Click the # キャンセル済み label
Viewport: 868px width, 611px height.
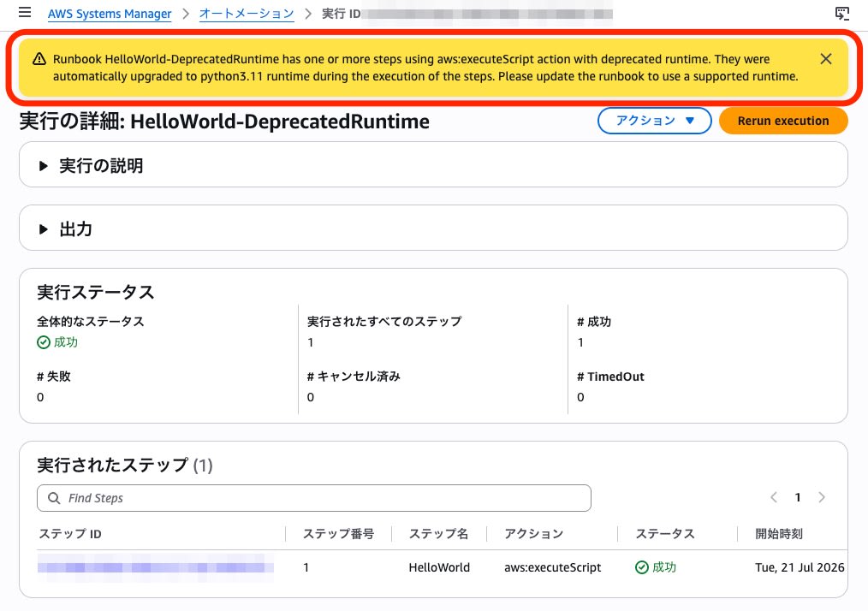tap(354, 377)
